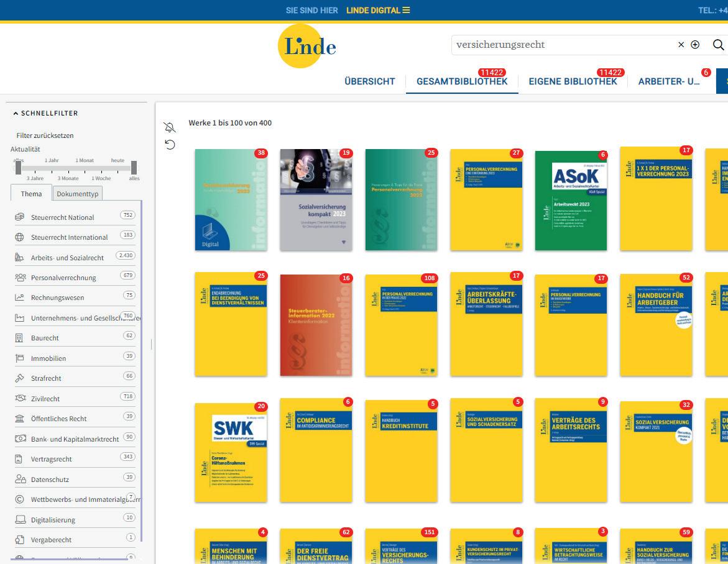Click the Werke 1 bis 100 von 400 text
This screenshot has height=564, width=728.
pos(230,123)
